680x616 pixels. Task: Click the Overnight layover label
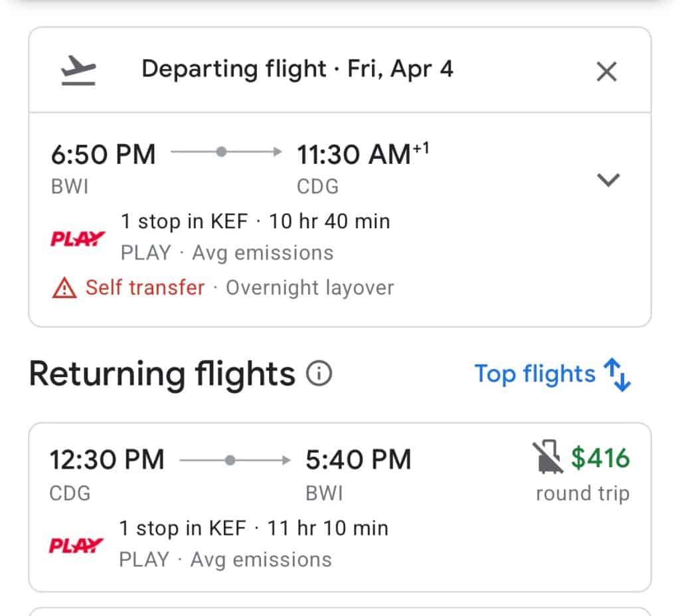pos(309,288)
